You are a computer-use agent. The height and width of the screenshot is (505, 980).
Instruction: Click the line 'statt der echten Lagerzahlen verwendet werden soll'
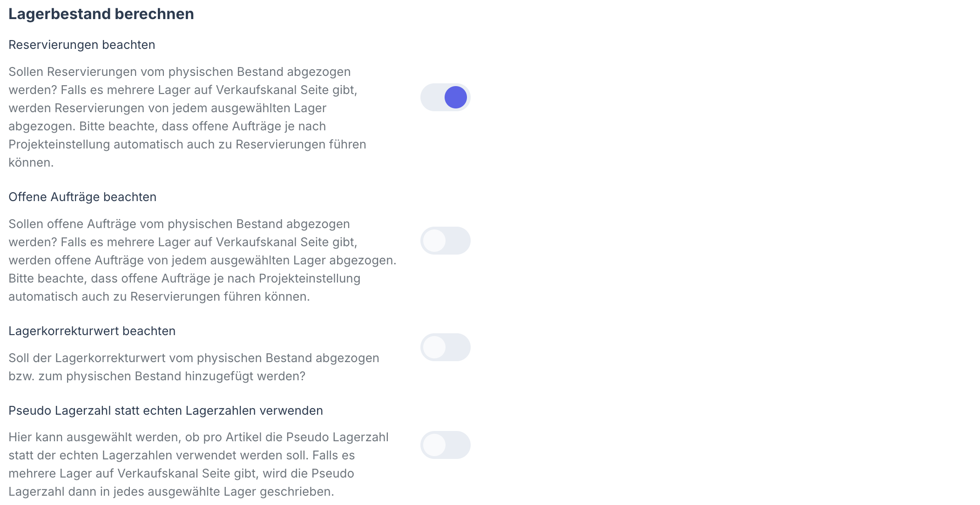pyautogui.click(x=182, y=455)
